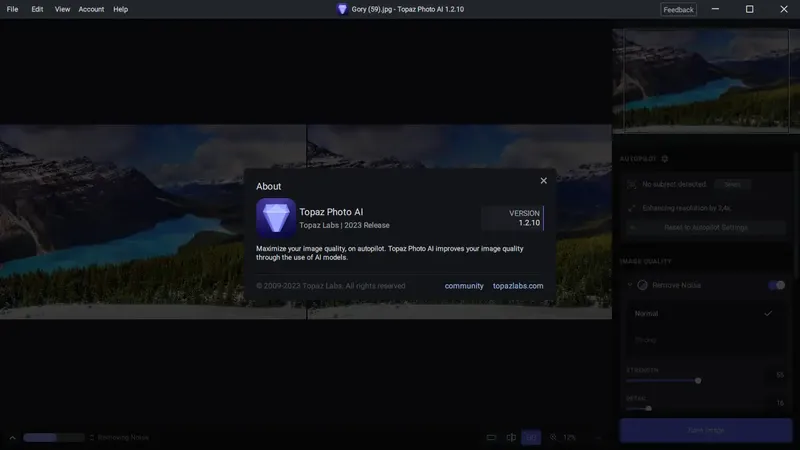800x450 pixels.
Task: Click the Remove Noise circle icon
Action: point(642,285)
